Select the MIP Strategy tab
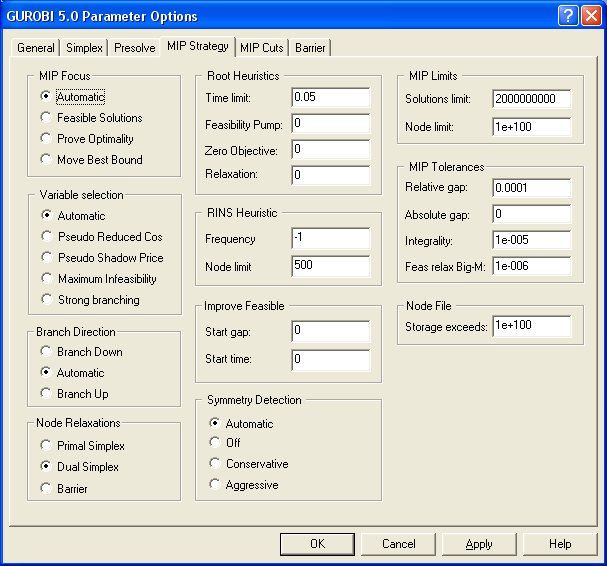 [197, 46]
